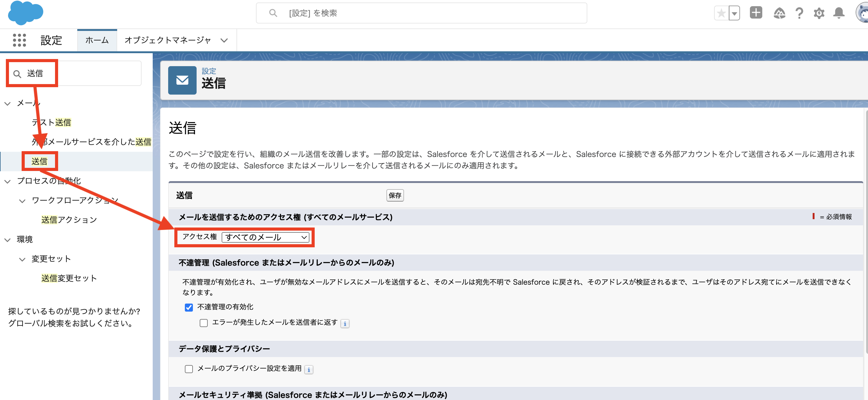Star this page with favorites icon
868x400 pixels.
[721, 13]
